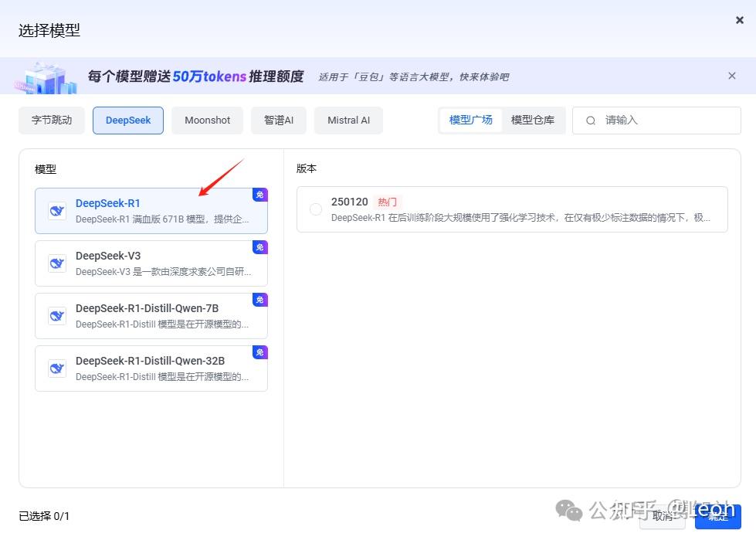Select the 字节跳动 vendor tab
Viewport: 756px width, 540px height.
[x=52, y=120]
